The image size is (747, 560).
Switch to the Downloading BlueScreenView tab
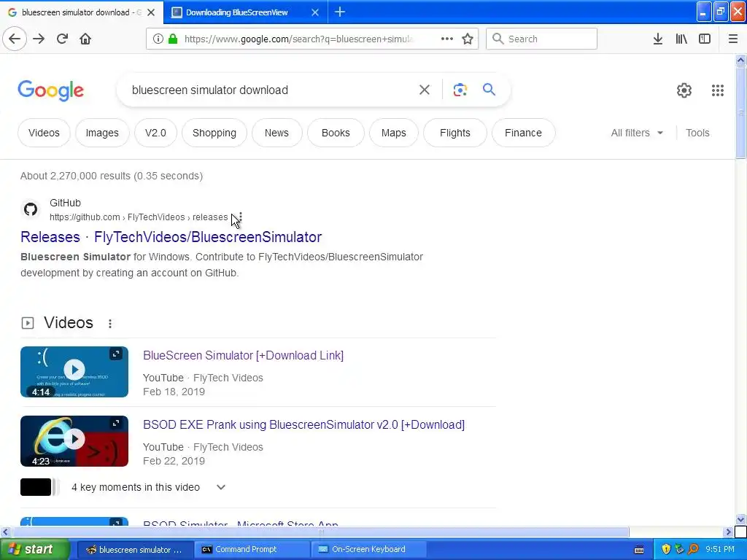245,12
